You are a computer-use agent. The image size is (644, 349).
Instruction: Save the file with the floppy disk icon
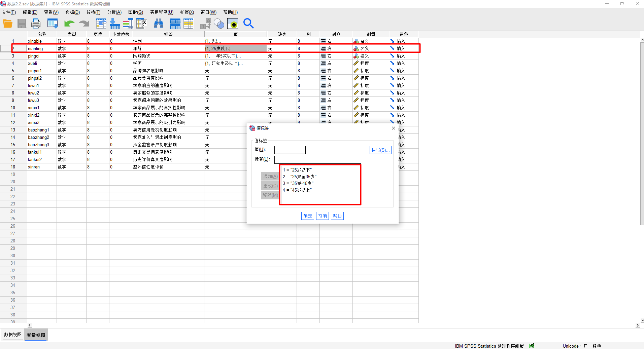pyautogui.click(x=22, y=24)
